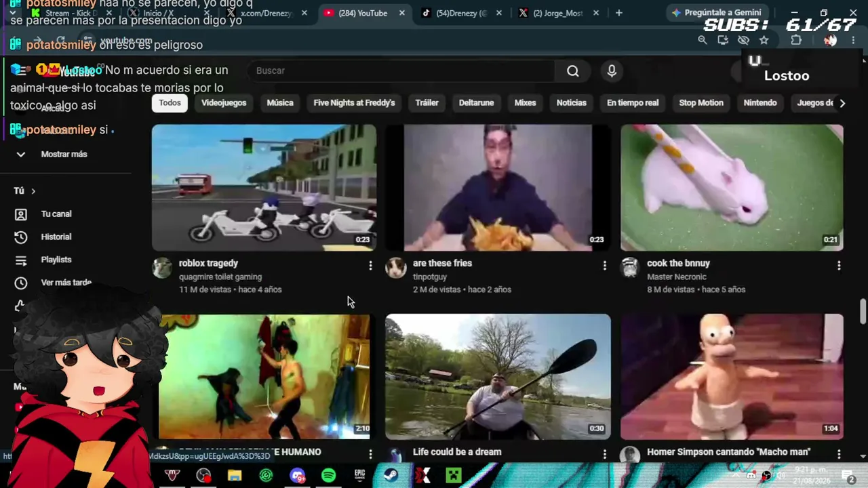The height and width of the screenshot is (488, 868).
Task: Show more category chips with right arrow
Action: click(x=842, y=103)
